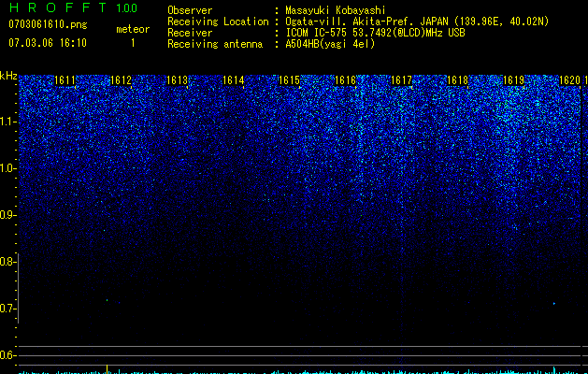The width and height of the screenshot is (588, 374).
Task: Click the Receiver field label
Action: [190, 33]
